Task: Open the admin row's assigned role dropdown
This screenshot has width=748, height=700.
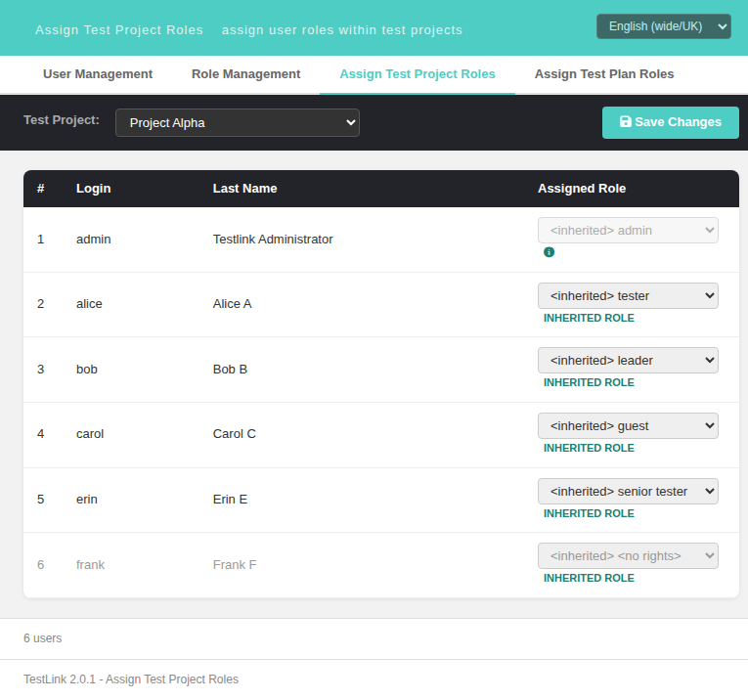Action: pyautogui.click(x=628, y=231)
